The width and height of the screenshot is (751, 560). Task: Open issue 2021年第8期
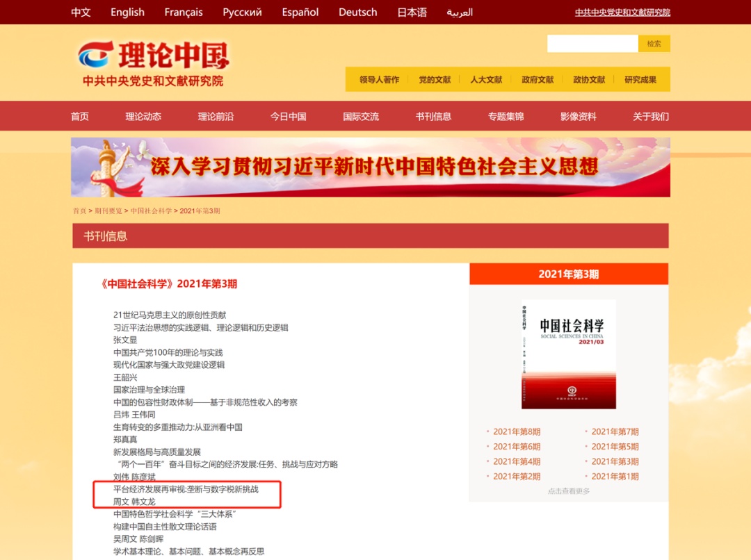517,431
